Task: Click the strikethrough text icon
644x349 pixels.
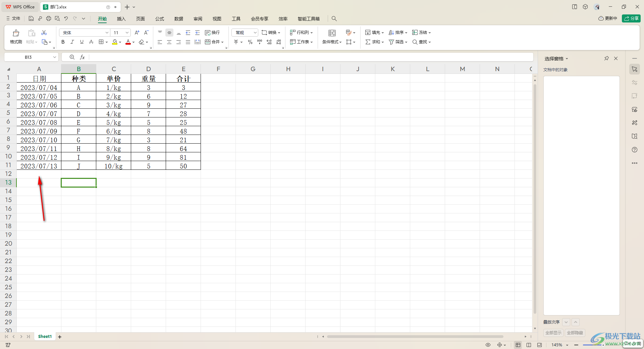Action: (91, 42)
